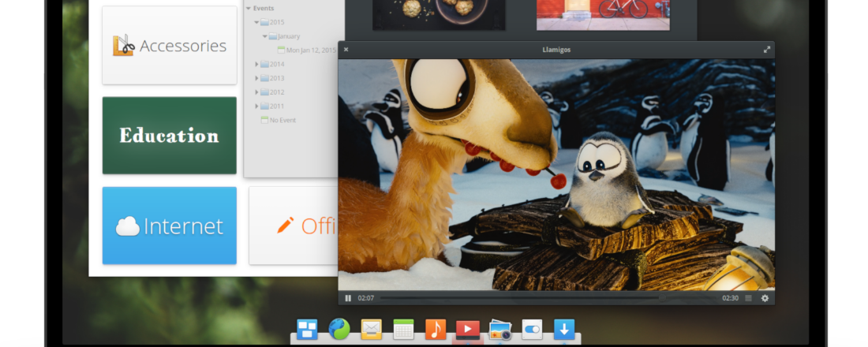Expand the 2012 events folder
Screen dimensions: 868x347
(x=257, y=91)
